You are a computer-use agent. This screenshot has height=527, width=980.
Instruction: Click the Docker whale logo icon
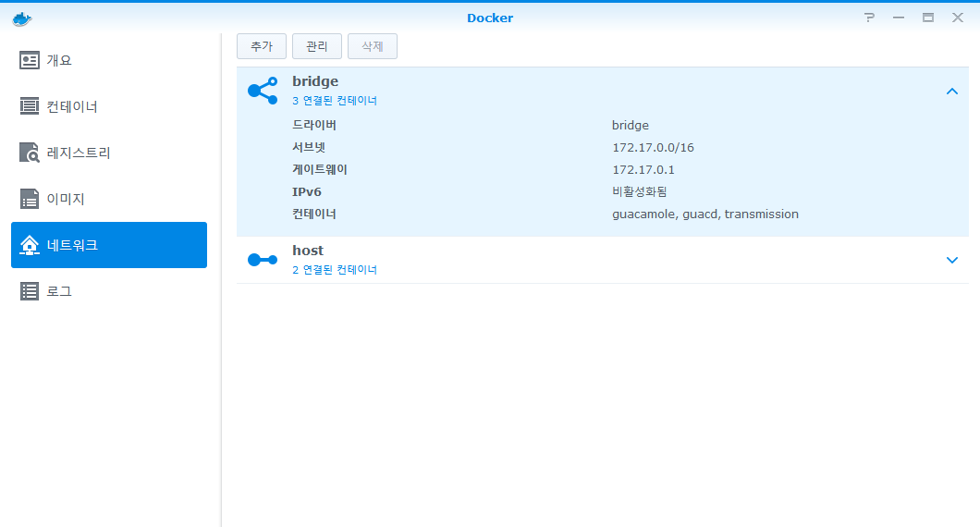[x=22, y=18]
